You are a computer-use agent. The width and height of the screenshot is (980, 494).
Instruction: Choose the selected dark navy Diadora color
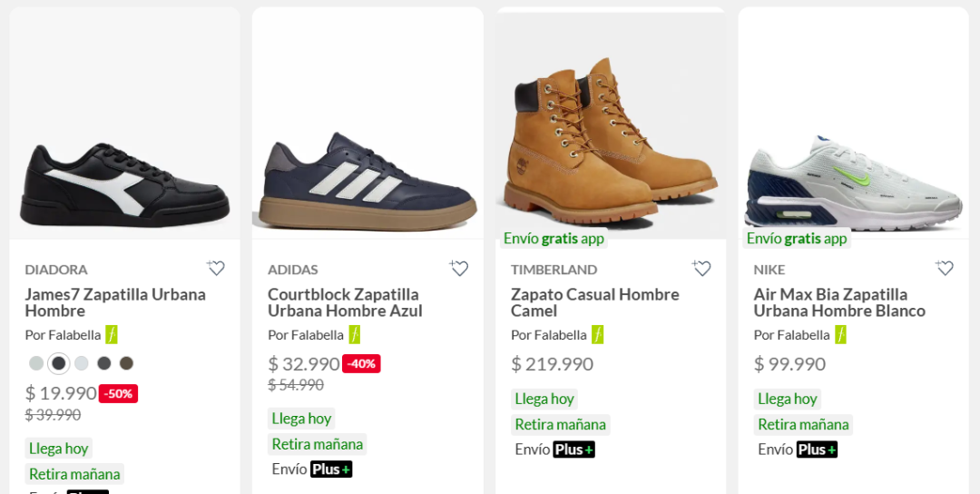59,362
